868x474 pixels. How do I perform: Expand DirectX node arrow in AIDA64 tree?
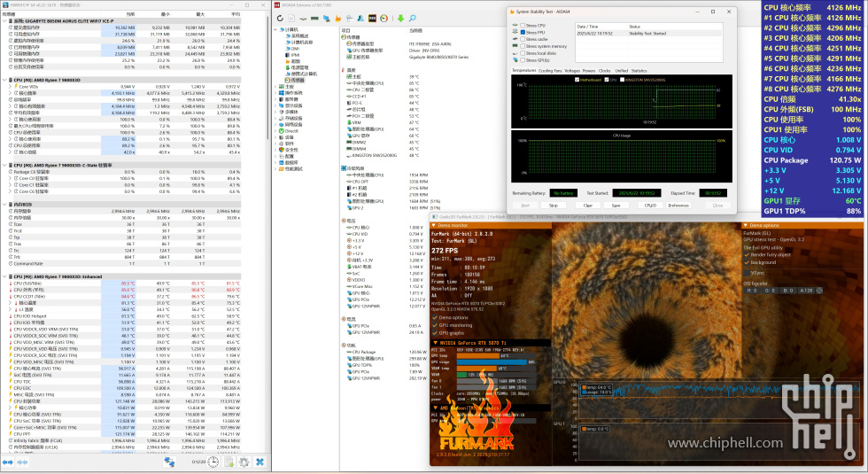[276, 131]
